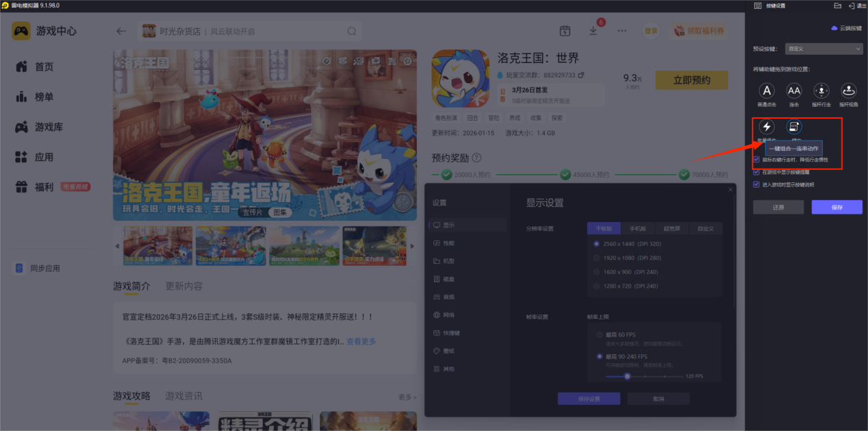The width and height of the screenshot is (868, 431).
Task: Switch to the 游戏资讯 tab
Action: (183, 396)
